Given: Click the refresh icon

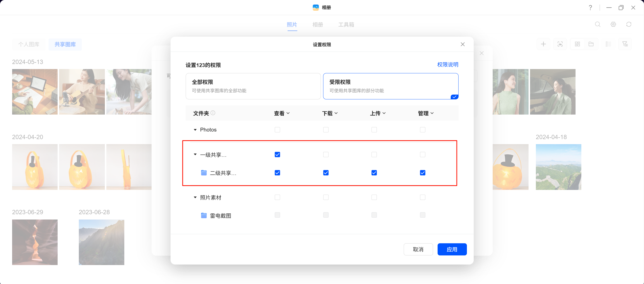Looking at the screenshot, I should click(629, 24).
